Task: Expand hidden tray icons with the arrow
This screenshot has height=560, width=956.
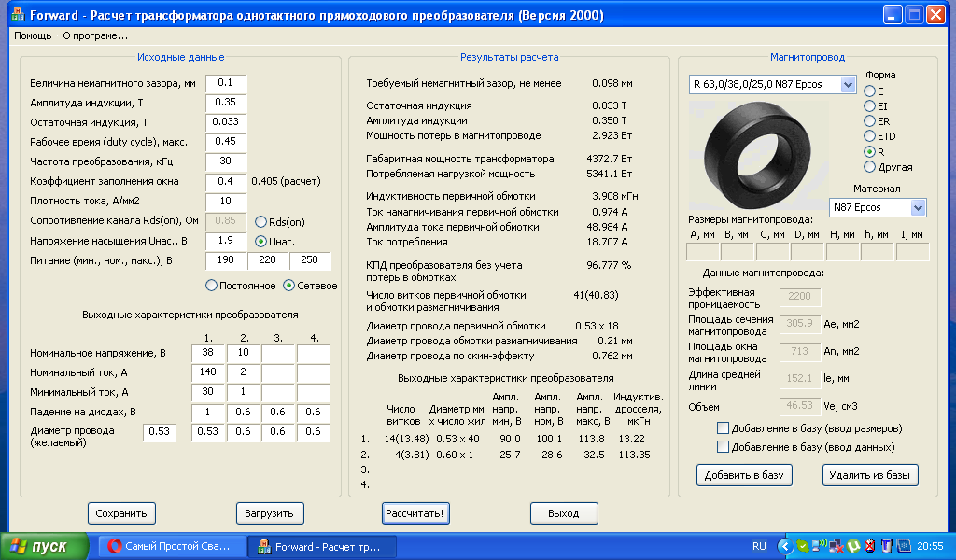Action: 786,546
